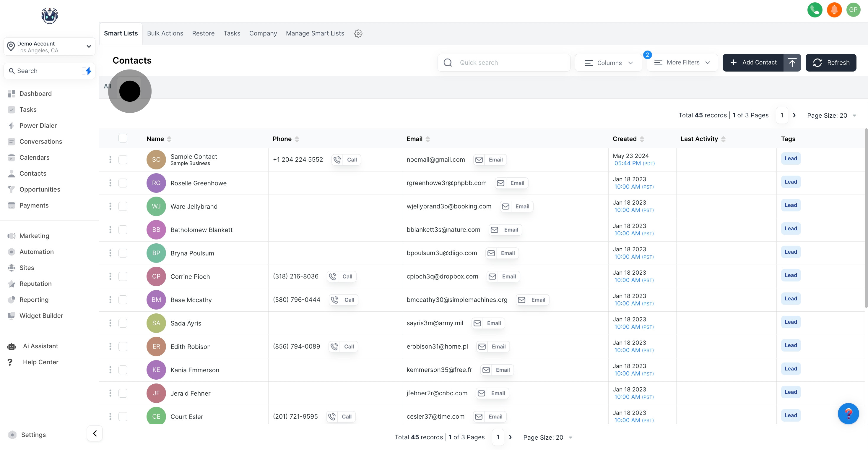The height and width of the screenshot is (450, 868).
Task: Switch to the Bulk Actions tab
Action: point(165,33)
